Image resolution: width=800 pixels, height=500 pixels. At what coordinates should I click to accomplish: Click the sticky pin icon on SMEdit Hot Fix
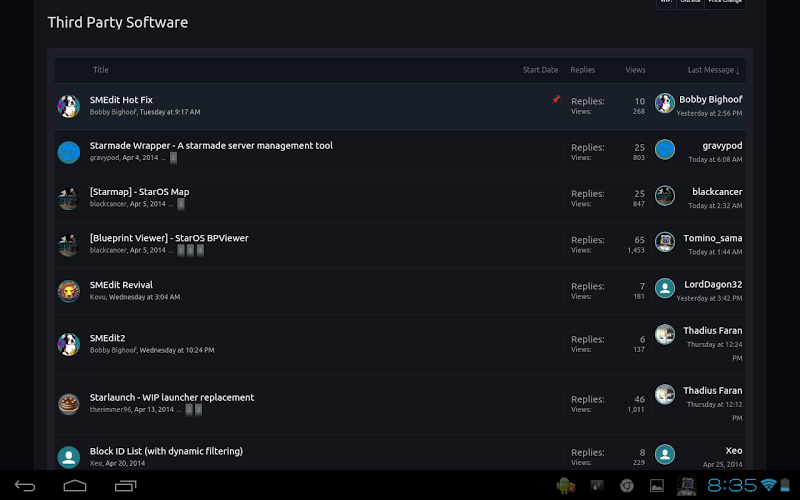click(556, 99)
